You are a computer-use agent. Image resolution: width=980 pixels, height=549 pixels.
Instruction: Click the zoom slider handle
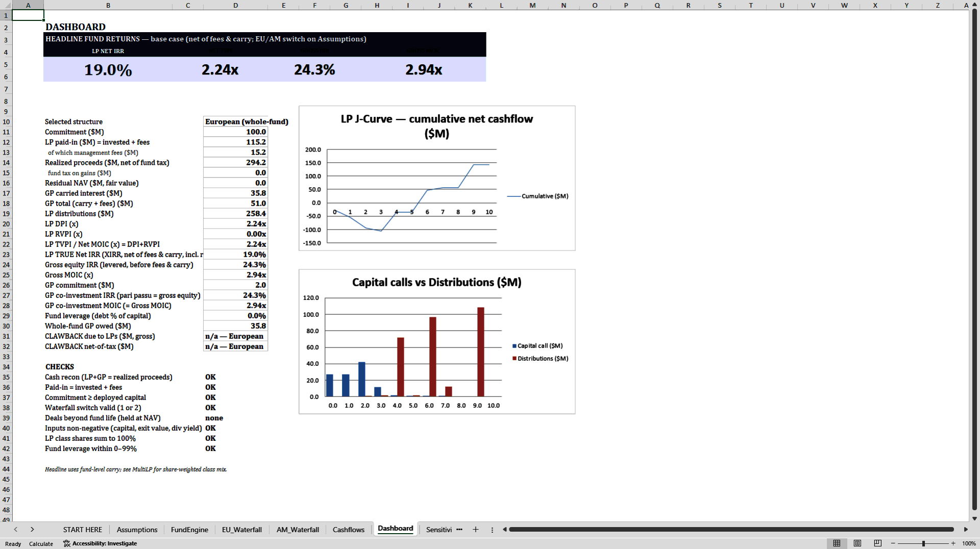click(923, 543)
